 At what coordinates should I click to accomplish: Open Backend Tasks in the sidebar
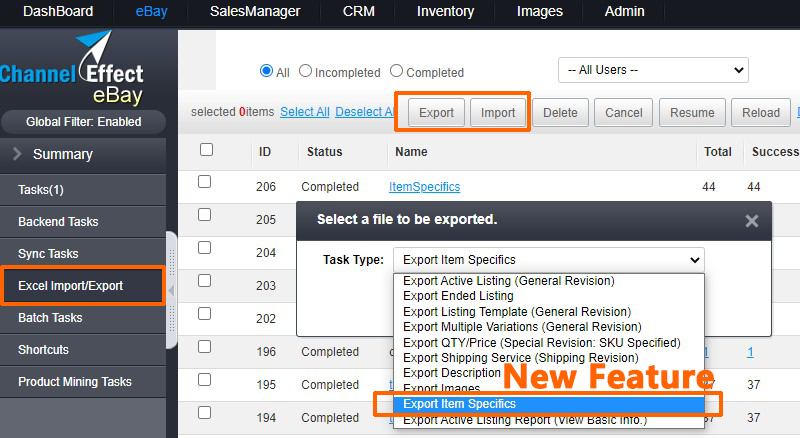click(83, 222)
